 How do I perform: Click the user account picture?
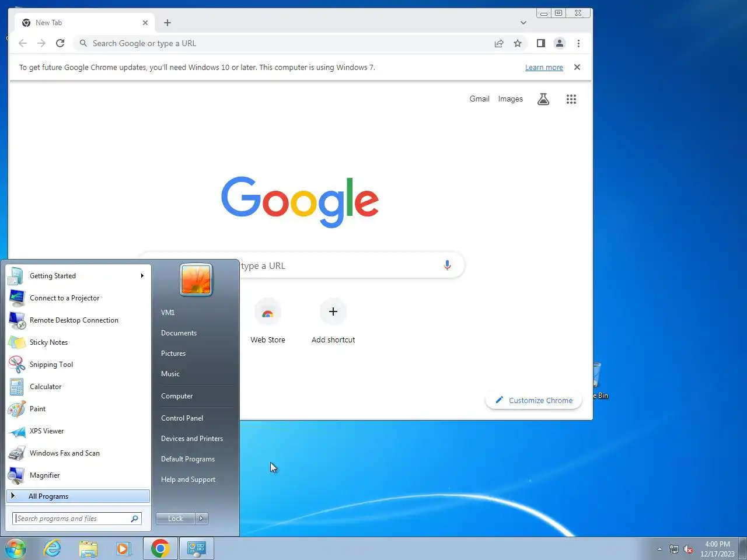pyautogui.click(x=196, y=279)
